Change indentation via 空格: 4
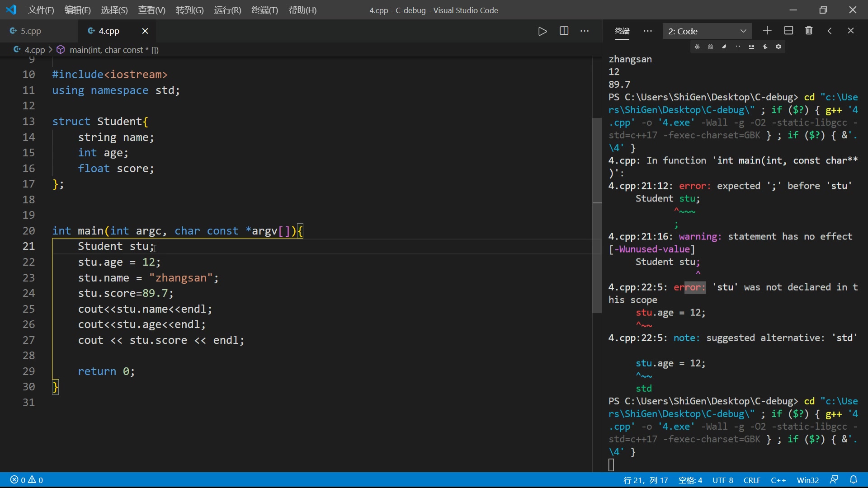This screenshot has height=488, width=868. pos(690,480)
